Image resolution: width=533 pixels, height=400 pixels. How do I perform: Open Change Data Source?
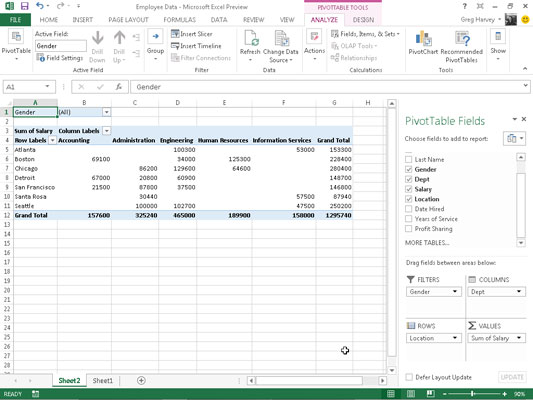[x=280, y=47]
